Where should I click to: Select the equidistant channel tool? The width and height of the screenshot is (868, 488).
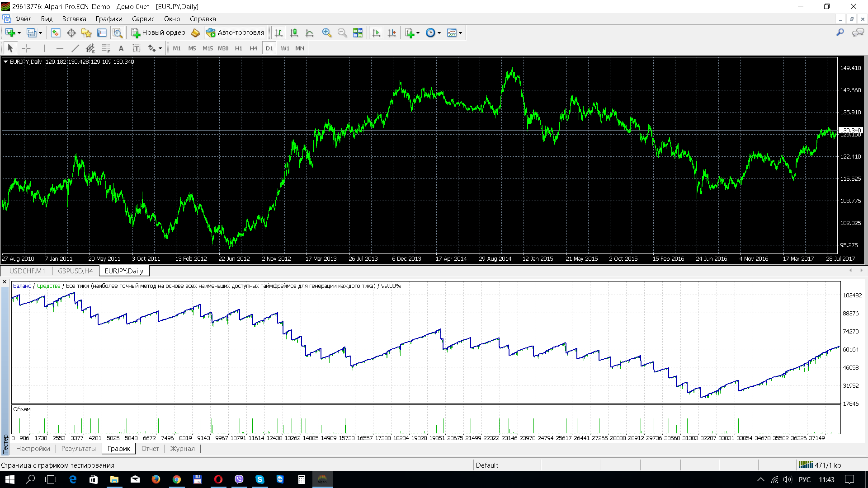pyautogui.click(x=90, y=48)
